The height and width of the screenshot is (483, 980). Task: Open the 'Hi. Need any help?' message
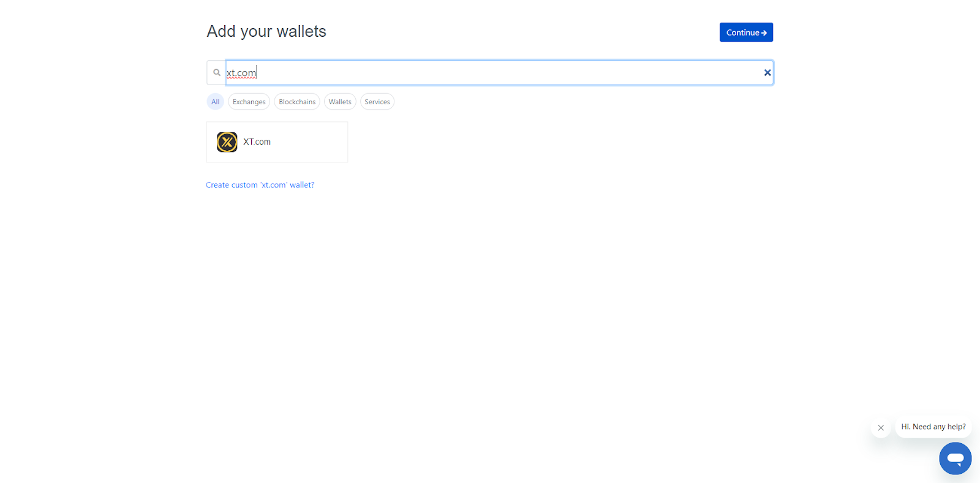[933, 427]
